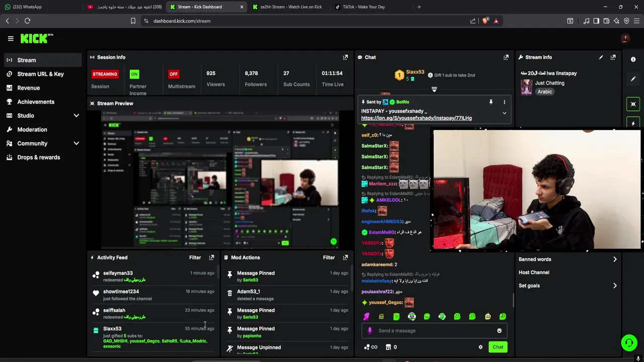The height and width of the screenshot is (362, 644).
Task: Pop out the Stream info panel
Action: tap(613, 57)
